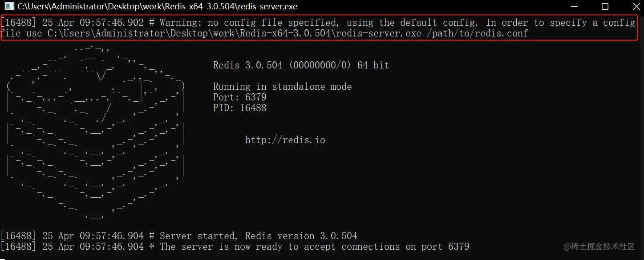Click the "Redis 3.0.504 (00000000/0) 64 bit" line
The width and height of the screenshot is (644, 260).
pos(301,65)
